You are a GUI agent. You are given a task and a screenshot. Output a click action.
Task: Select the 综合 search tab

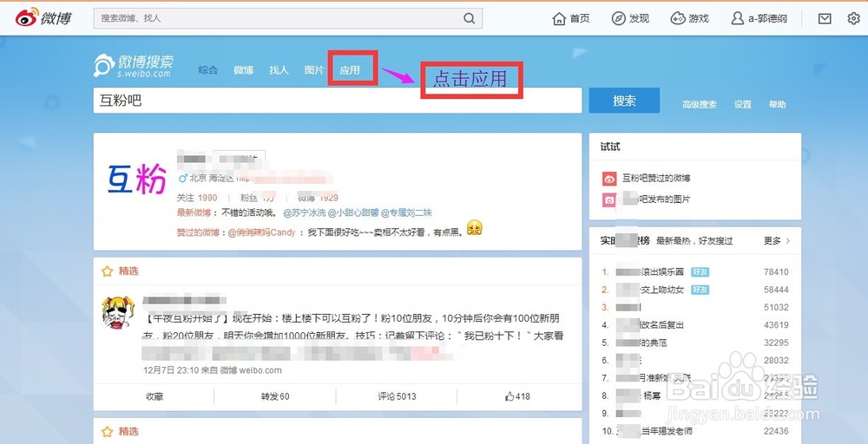(208, 70)
